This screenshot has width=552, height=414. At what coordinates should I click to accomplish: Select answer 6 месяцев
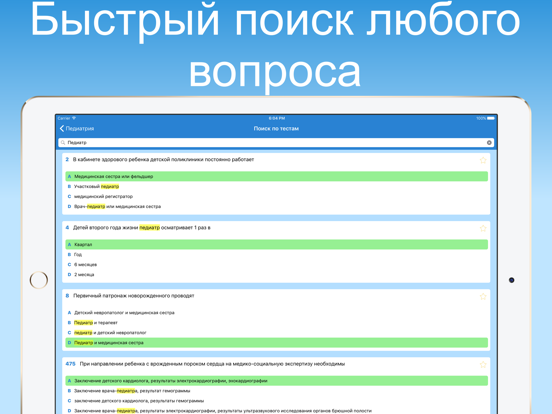pos(276,264)
